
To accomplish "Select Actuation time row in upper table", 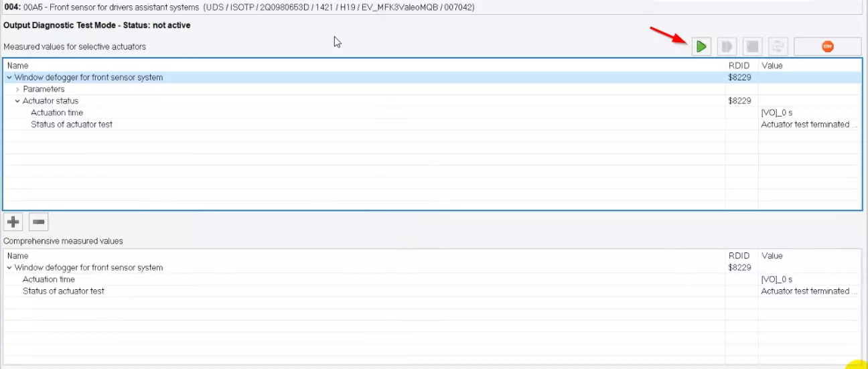I will (x=56, y=113).
